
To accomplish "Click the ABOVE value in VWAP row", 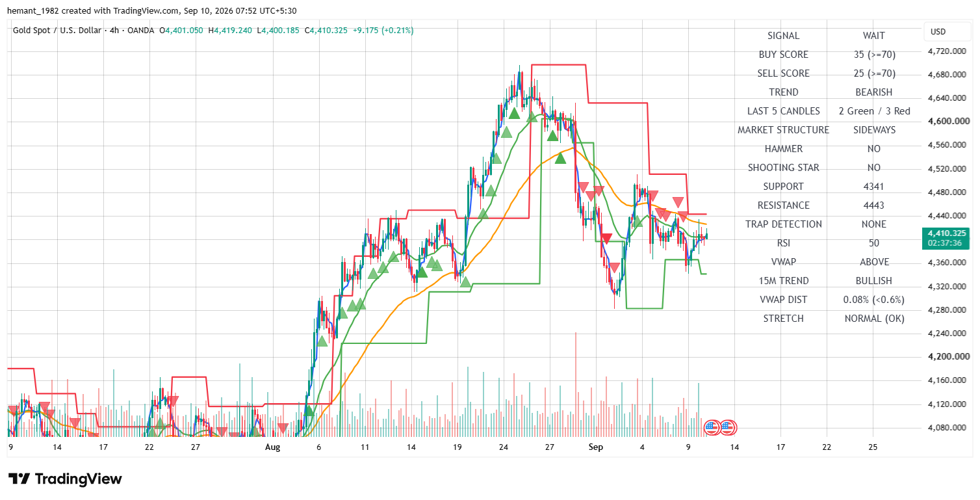I will click(x=874, y=262).
